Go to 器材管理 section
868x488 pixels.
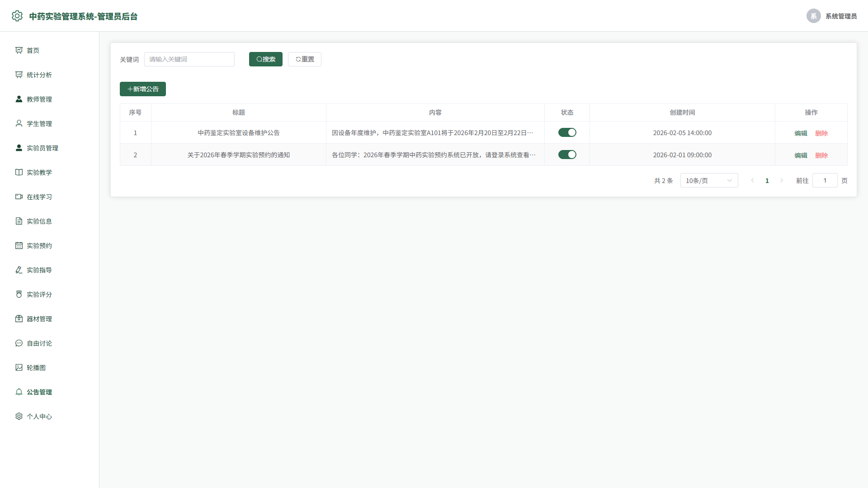tap(50, 319)
